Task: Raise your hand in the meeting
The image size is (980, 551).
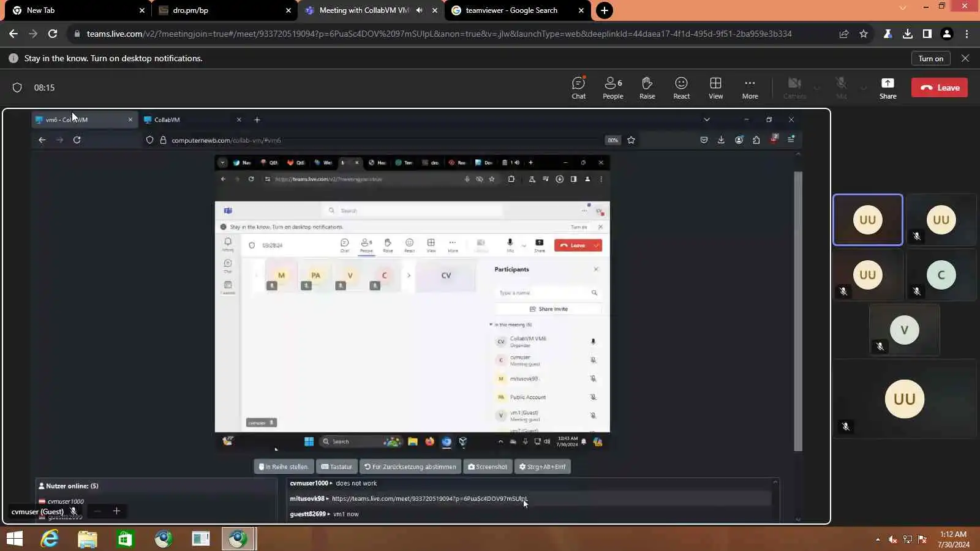Action: coord(647,88)
